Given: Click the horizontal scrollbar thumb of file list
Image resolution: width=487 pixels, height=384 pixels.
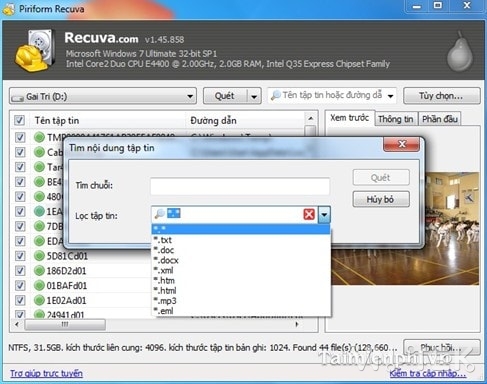Looking at the screenshot, I should point(65,324).
